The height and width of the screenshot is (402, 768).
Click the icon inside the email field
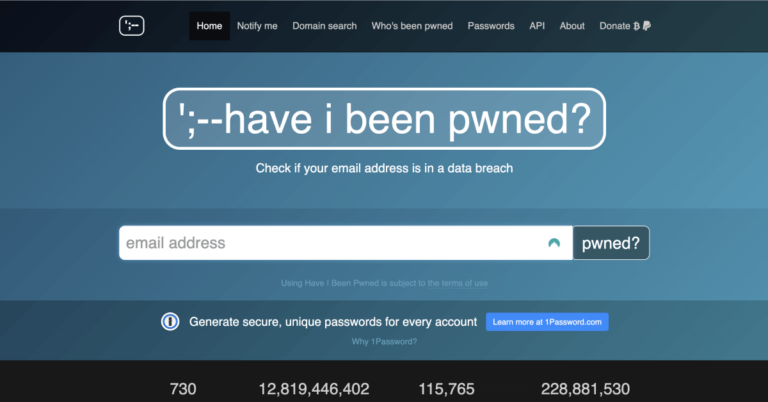554,243
